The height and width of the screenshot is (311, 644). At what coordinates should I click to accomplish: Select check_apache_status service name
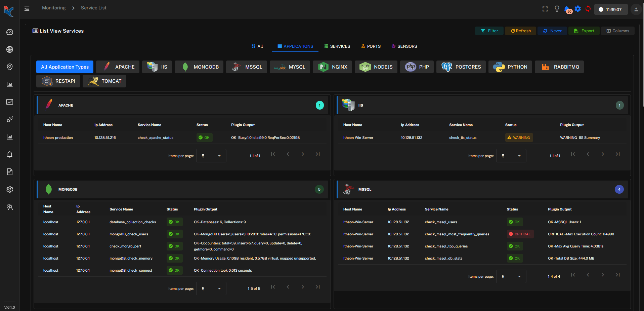pyautogui.click(x=156, y=138)
